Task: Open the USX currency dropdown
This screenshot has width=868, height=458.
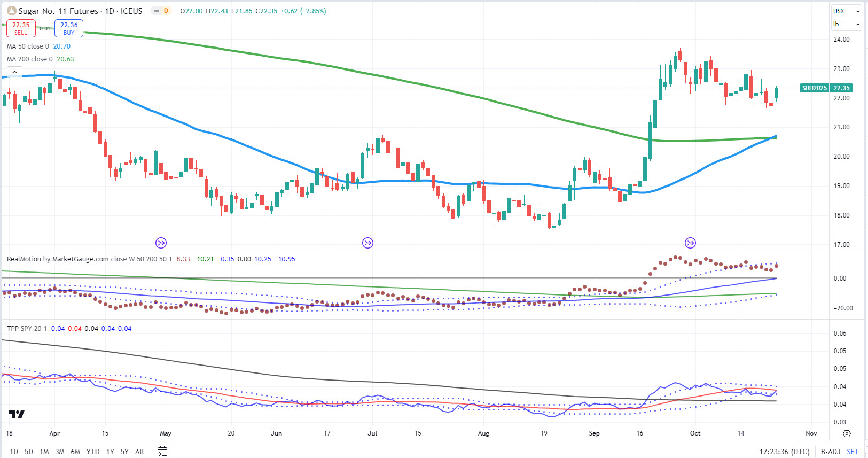Action: click(847, 11)
